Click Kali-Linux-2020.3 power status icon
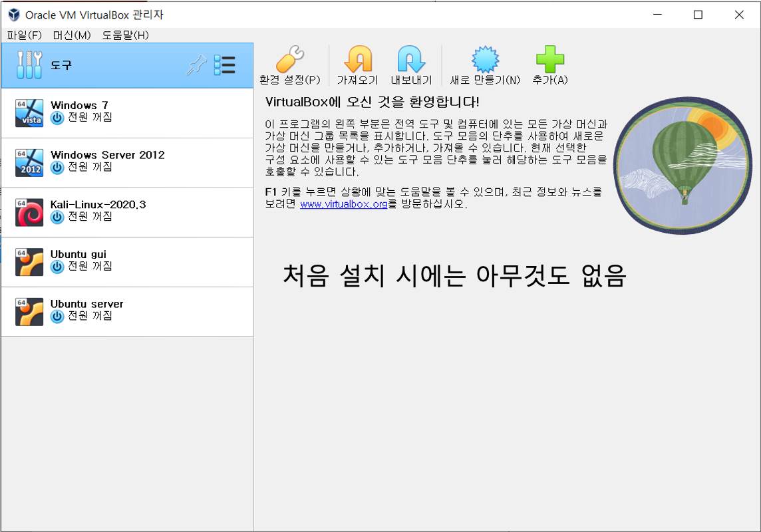This screenshot has height=532, width=761. 57,217
